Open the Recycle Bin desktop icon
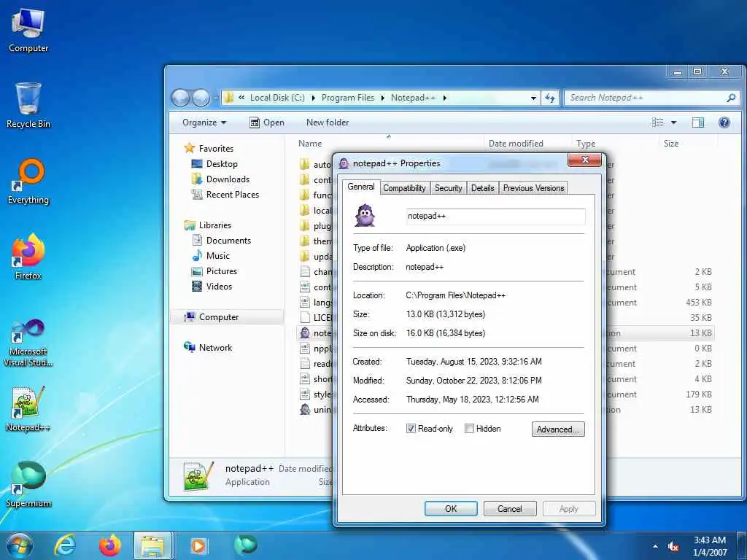 [28, 105]
